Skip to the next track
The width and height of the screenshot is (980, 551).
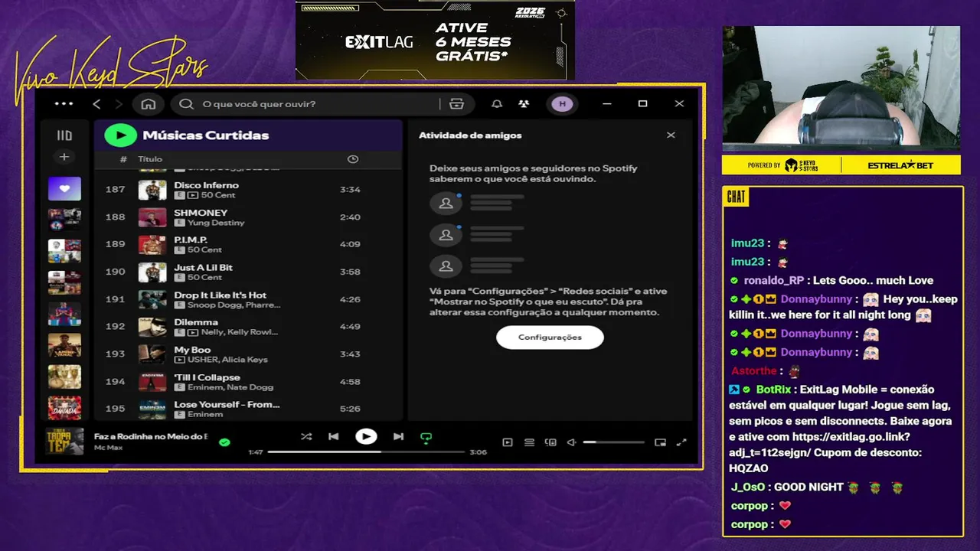(x=398, y=436)
